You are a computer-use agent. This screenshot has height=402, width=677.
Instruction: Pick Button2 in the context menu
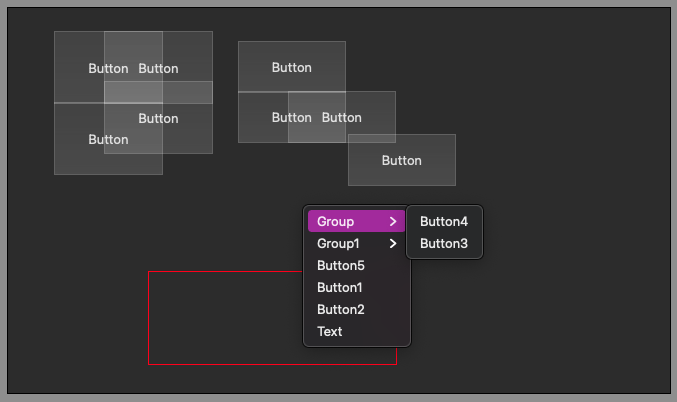(340, 310)
